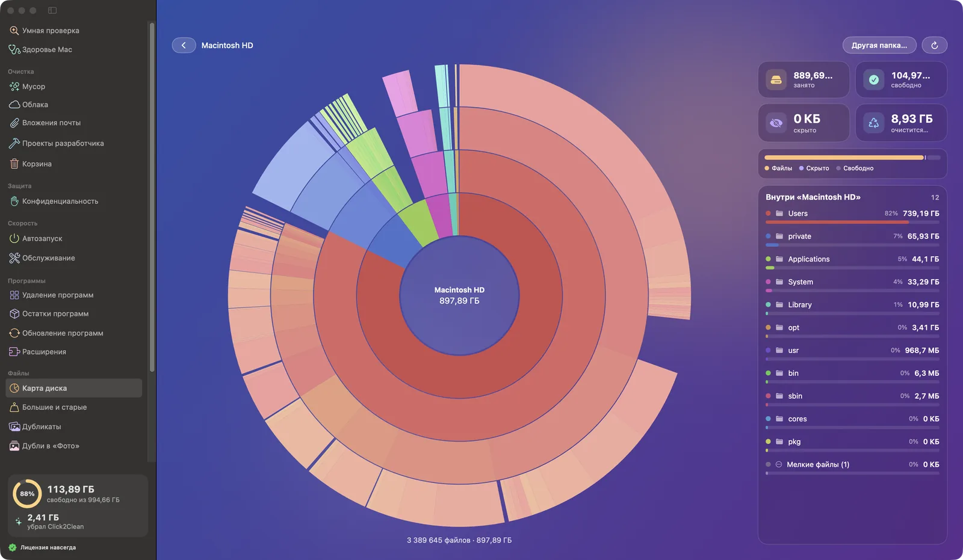Image resolution: width=963 pixels, height=560 pixels.
Task: Open the 8,93 ГБ очистится card
Action: click(901, 123)
